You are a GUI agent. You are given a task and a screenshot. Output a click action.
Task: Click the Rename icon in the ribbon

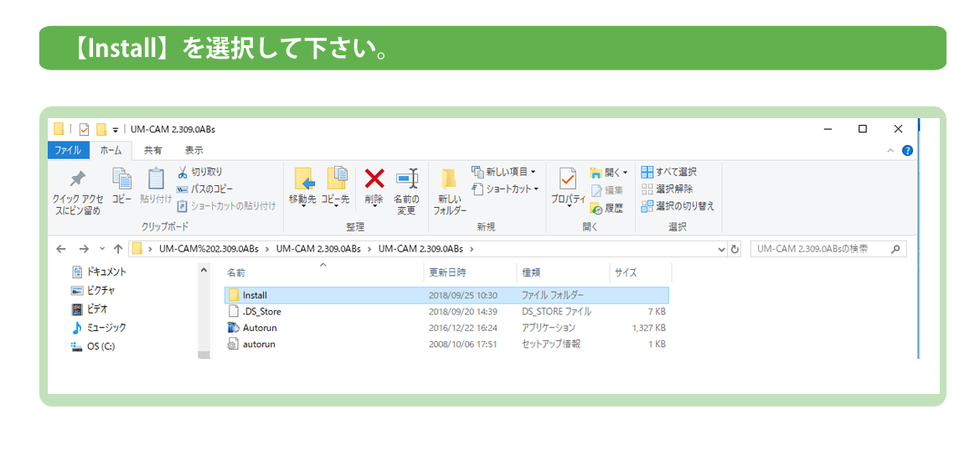(406, 179)
